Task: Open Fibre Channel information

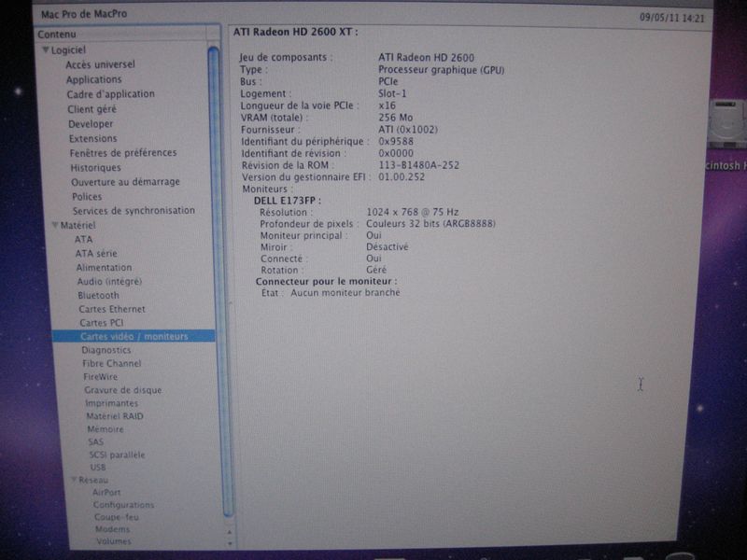Action: 111,363
